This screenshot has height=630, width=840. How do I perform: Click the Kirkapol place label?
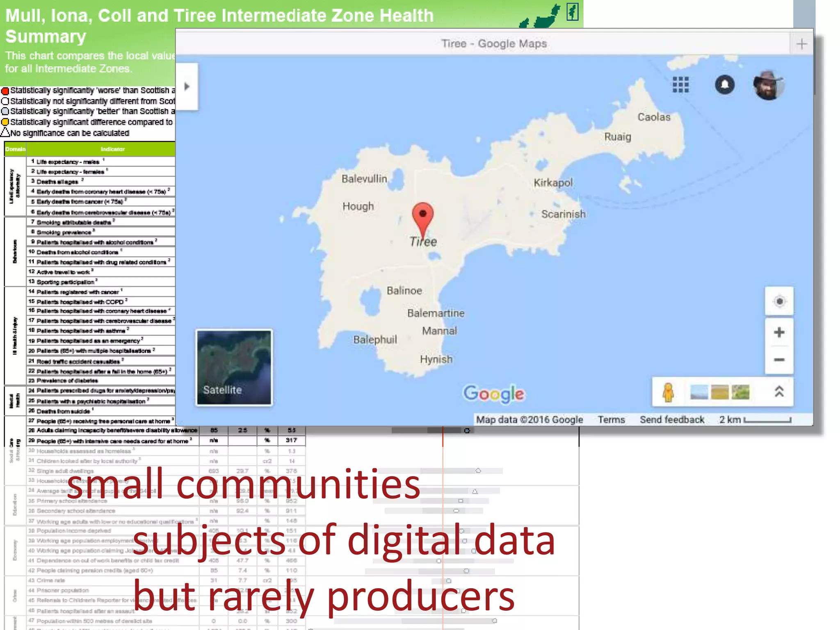pos(553,183)
